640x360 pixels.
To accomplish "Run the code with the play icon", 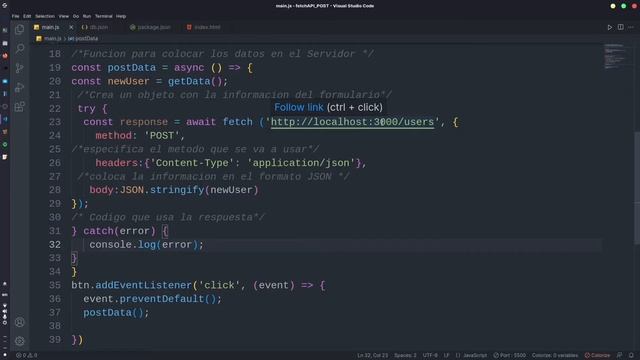I will coord(609,27).
